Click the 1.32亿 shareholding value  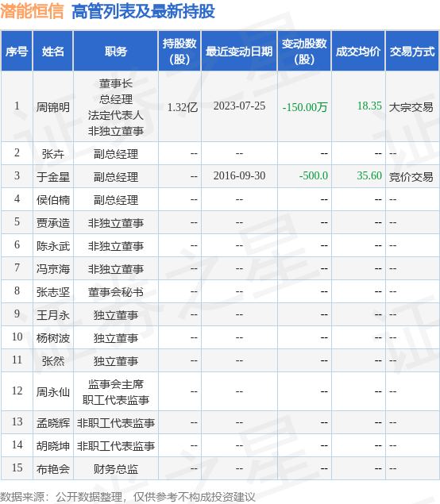pos(183,107)
